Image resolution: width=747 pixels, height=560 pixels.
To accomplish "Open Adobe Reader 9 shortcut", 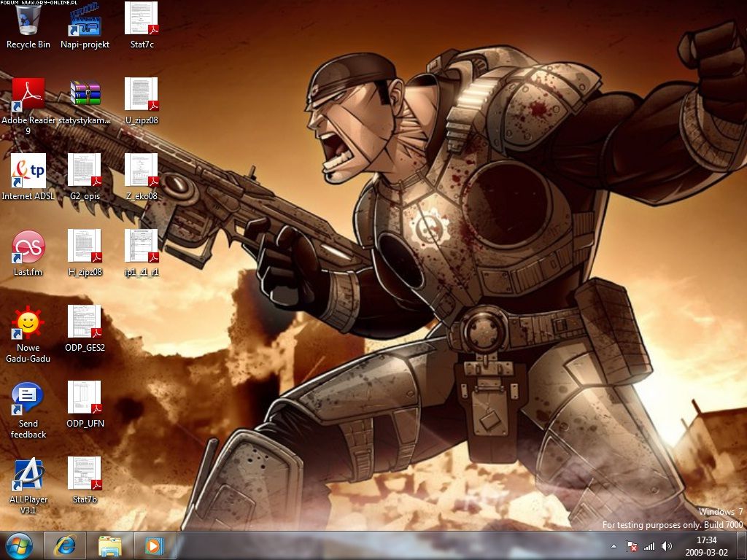I will (x=28, y=95).
